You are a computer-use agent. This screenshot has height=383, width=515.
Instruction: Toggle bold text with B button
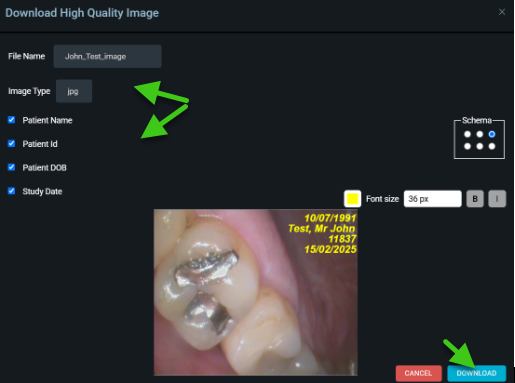coord(475,199)
